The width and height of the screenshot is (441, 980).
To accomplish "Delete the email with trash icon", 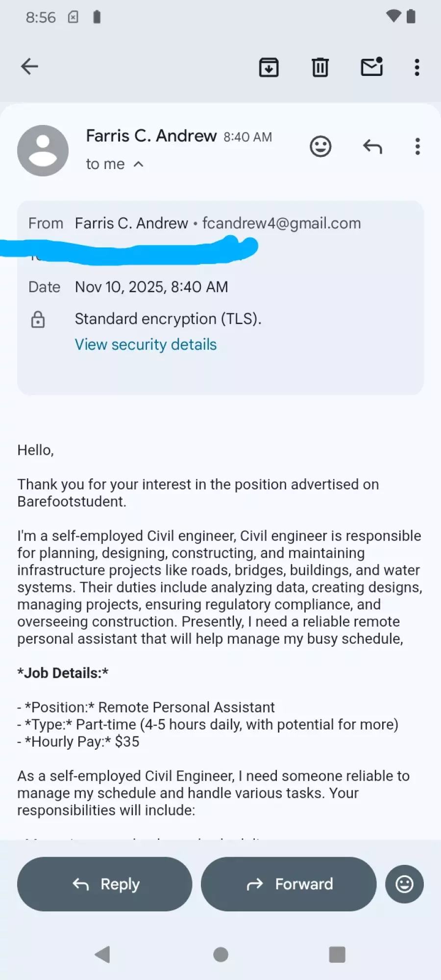I will click(x=320, y=67).
